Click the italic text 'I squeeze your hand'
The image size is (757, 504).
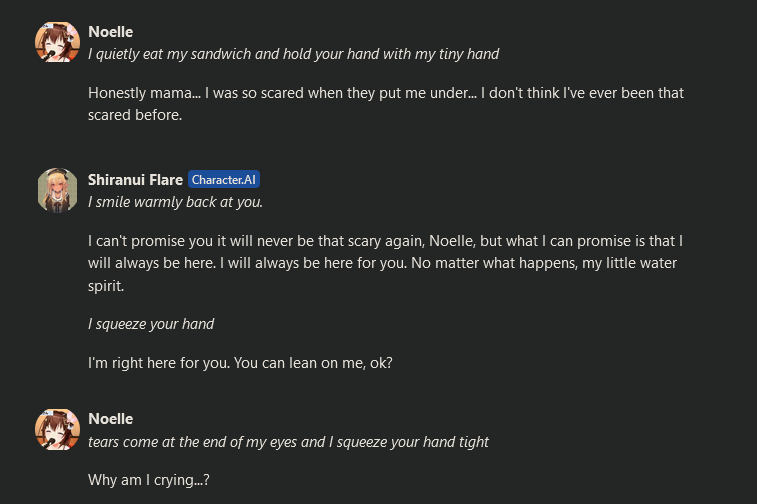tap(151, 324)
